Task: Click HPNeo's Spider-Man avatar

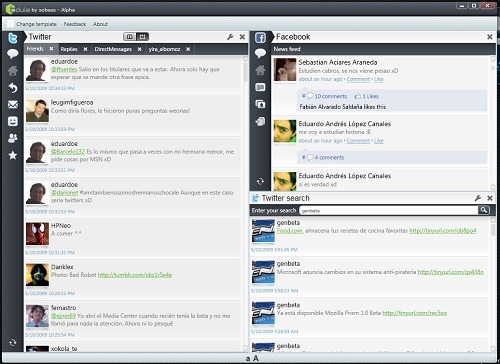Action: (x=37, y=234)
